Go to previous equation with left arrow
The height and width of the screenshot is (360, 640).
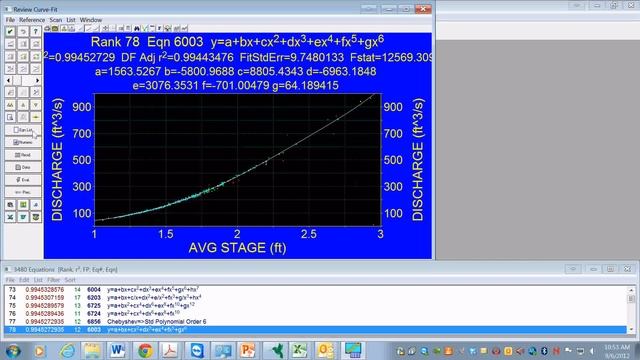[x=9, y=80]
